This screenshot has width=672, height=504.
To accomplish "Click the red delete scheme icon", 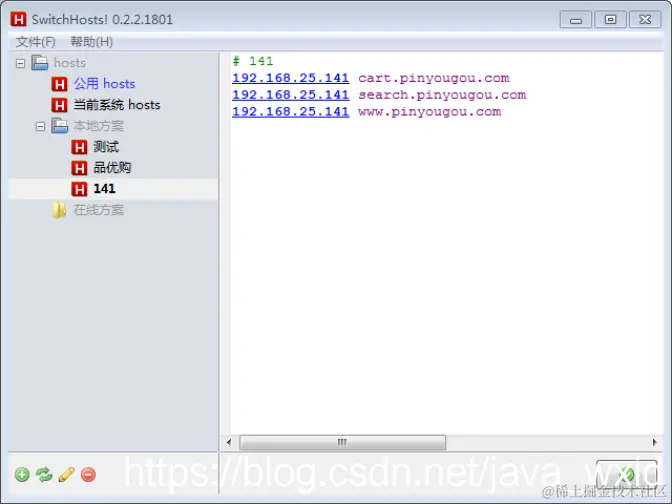I will click(88, 475).
